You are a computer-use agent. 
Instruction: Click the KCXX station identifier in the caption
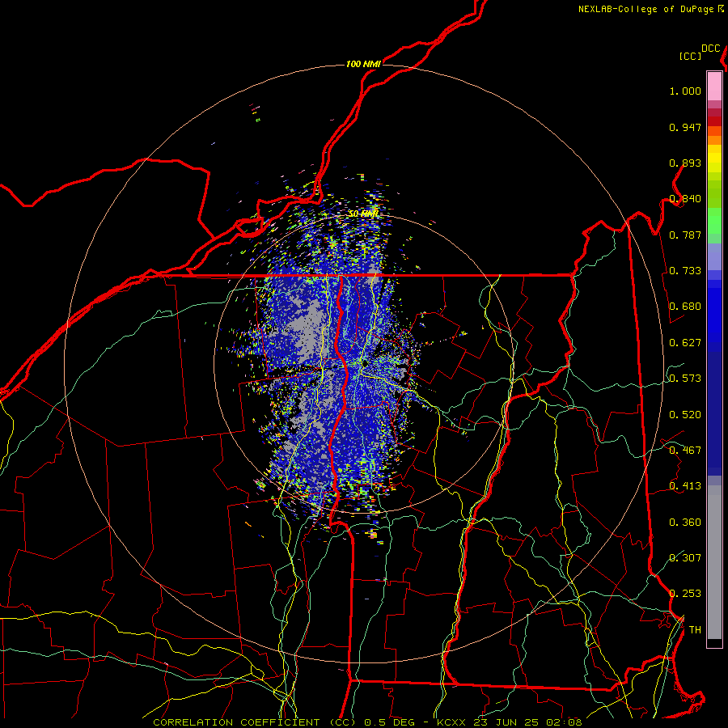click(x=453, y=722)
